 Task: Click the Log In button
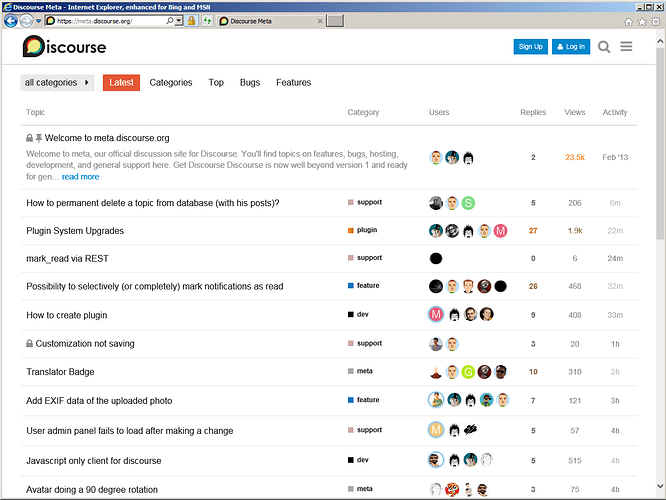571,47
